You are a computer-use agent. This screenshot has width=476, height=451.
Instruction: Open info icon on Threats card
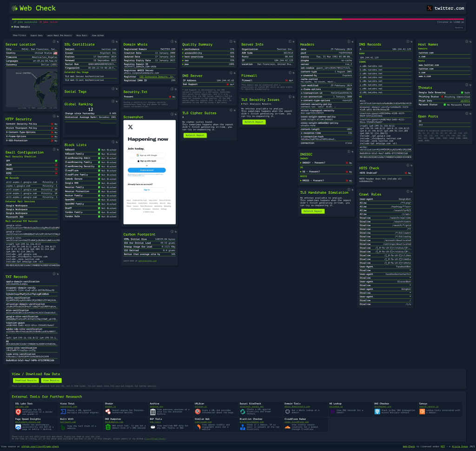(466, 85)
